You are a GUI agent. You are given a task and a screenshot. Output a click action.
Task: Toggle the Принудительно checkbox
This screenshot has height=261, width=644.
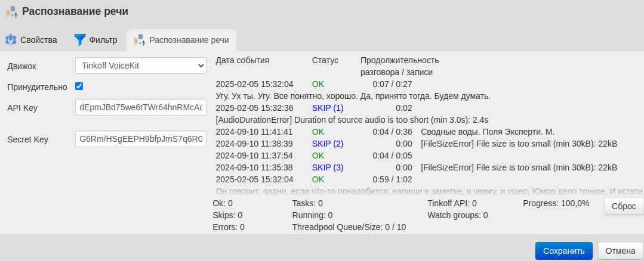pos(79,86)
